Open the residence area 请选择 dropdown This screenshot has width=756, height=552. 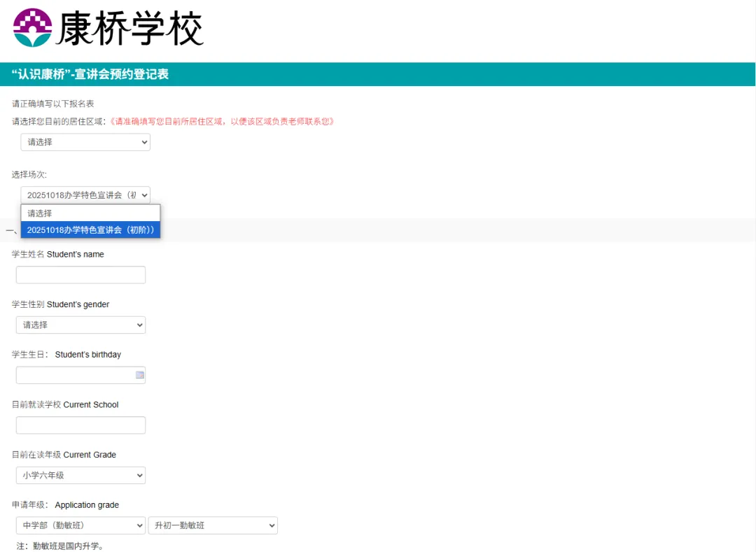tap(85, 142)
